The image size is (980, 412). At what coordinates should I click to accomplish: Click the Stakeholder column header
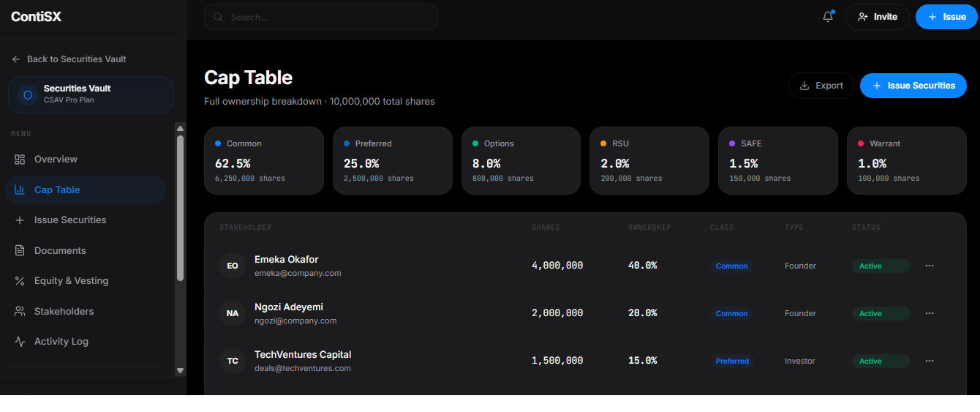245,228
